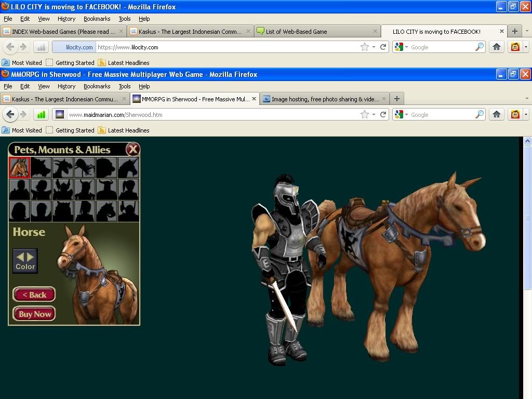Close the MMORPG in Sherwood tab
Image resolution: width=532 pixels, height=399 pixels.
click(254, 99)
